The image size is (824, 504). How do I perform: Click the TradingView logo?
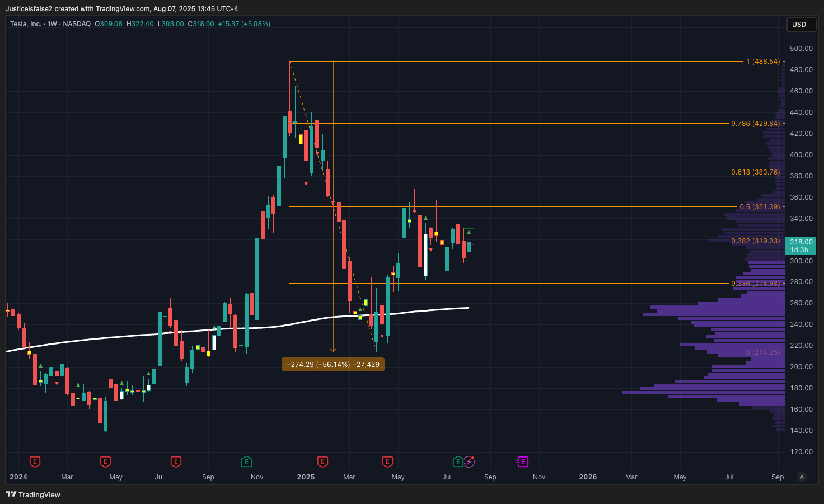(x=33, y=494)
